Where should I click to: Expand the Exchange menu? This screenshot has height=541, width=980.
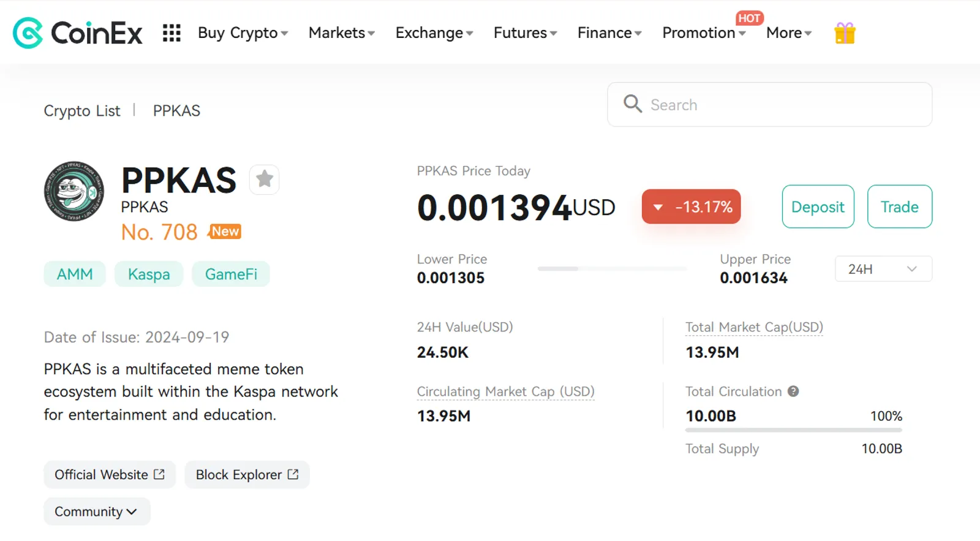434,32
